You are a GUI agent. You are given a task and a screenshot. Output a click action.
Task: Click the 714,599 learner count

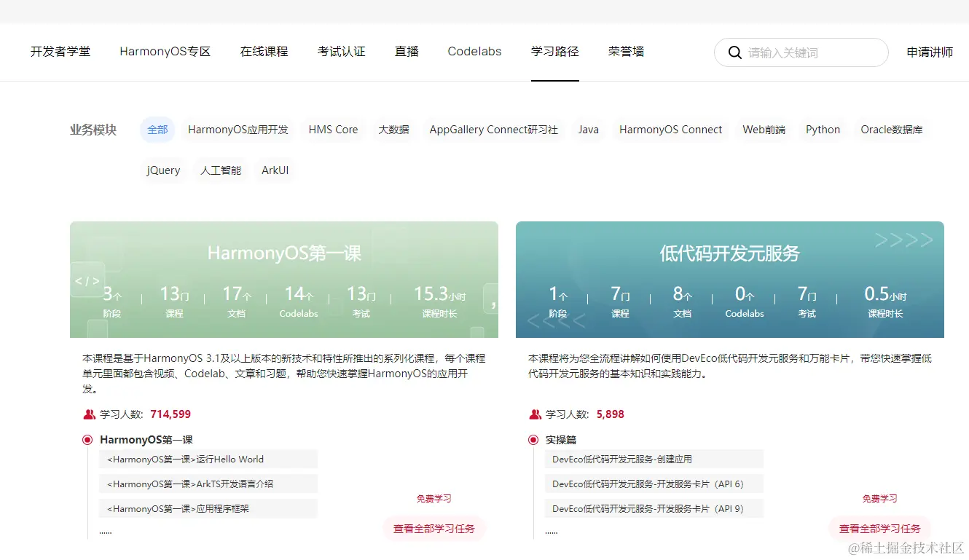pos(170,414)
